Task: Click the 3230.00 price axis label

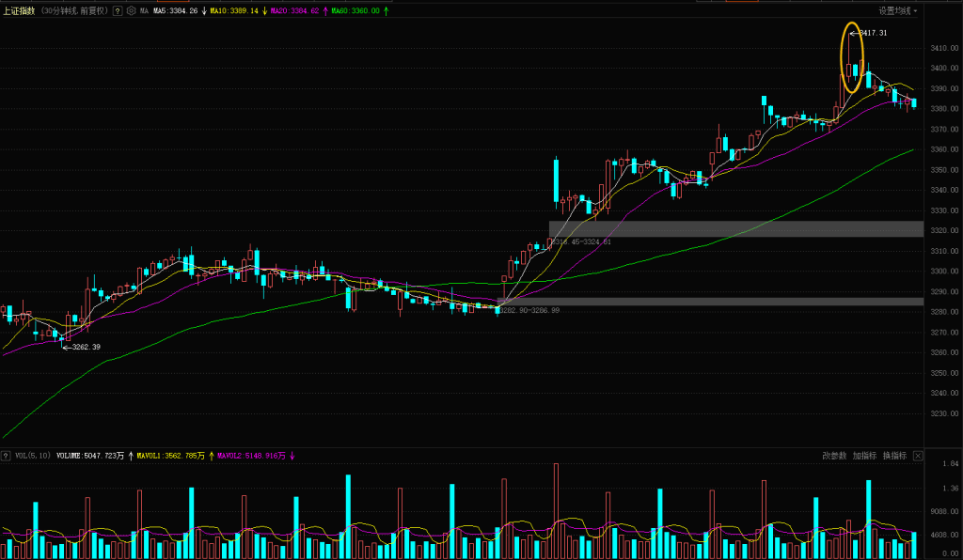Action: coord(944,413)
